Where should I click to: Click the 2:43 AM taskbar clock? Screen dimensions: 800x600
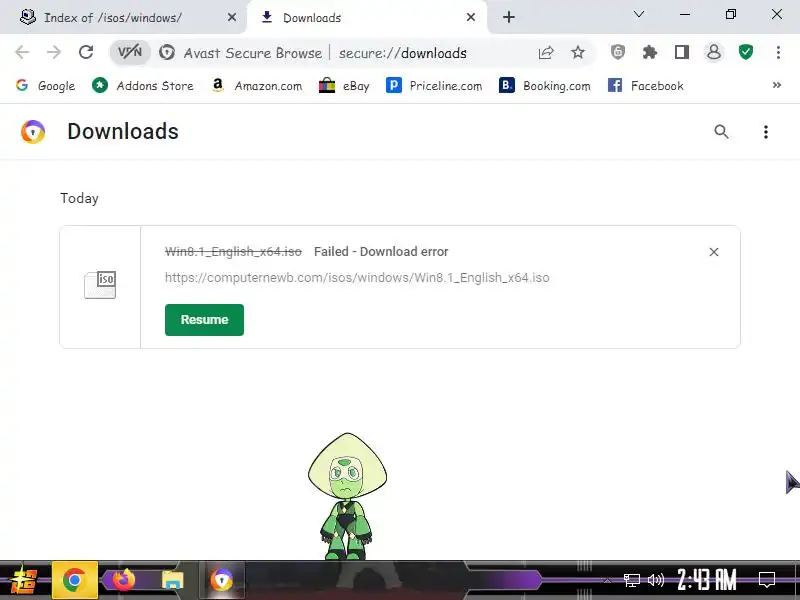click(707, 580)
